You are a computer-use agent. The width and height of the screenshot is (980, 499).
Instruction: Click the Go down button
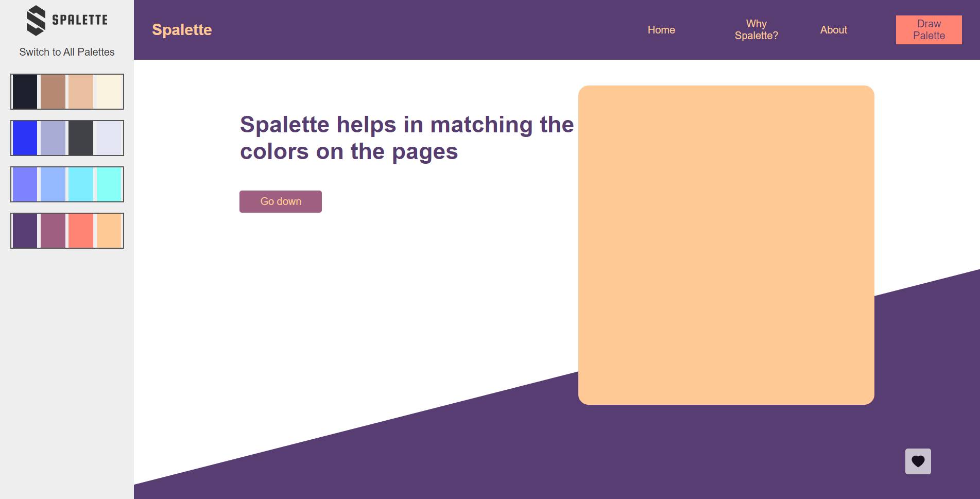[280, 201]
